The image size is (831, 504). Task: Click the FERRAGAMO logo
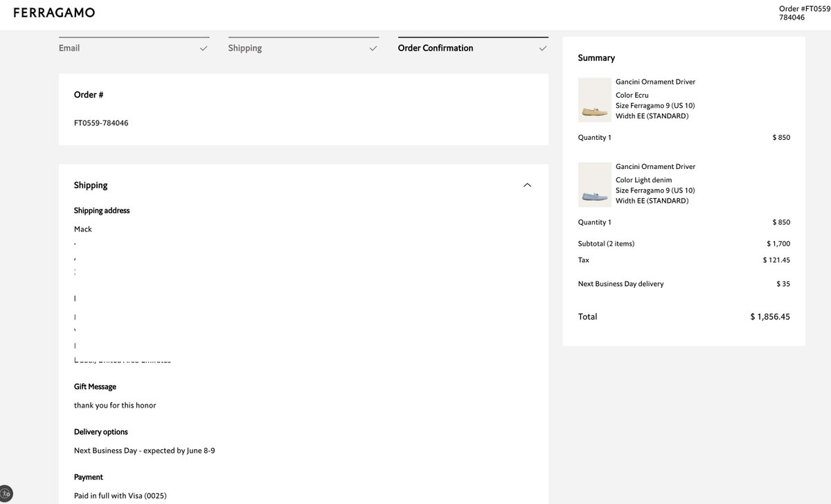click(54, 12)
